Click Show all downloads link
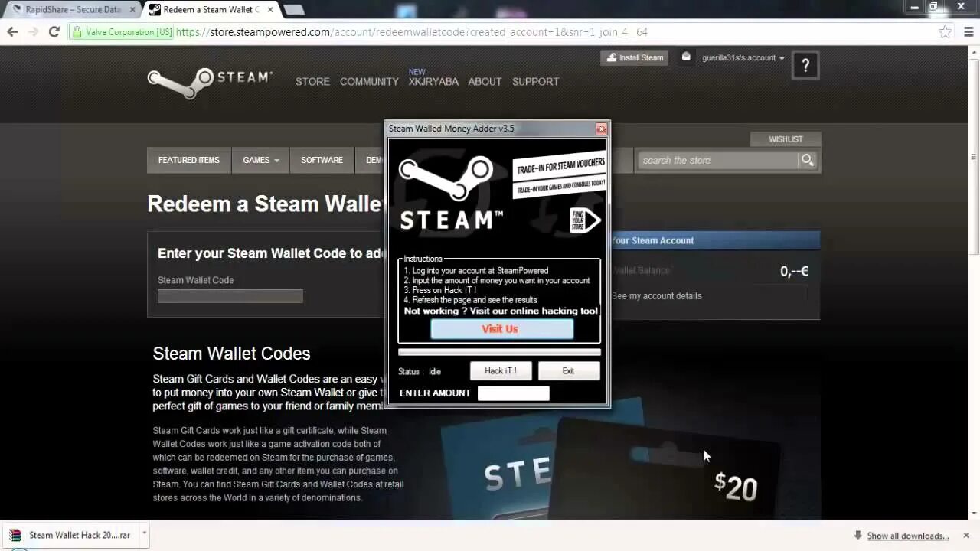980x551 pixels. tap(907, 536)
